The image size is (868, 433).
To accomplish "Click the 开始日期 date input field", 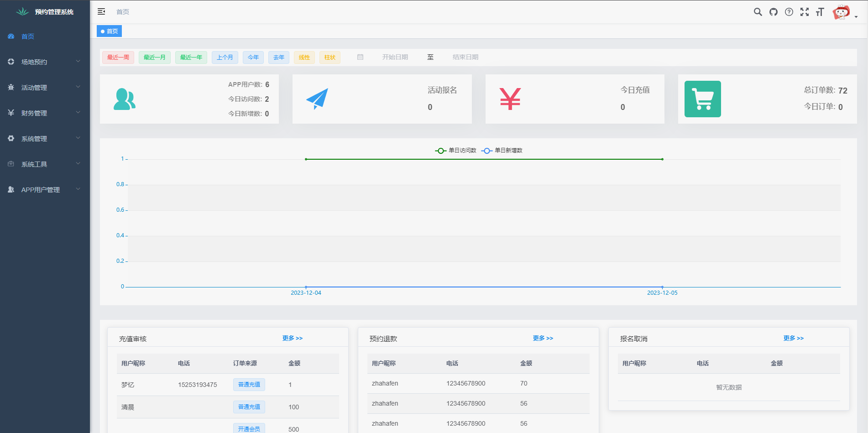I will [395, 57].
